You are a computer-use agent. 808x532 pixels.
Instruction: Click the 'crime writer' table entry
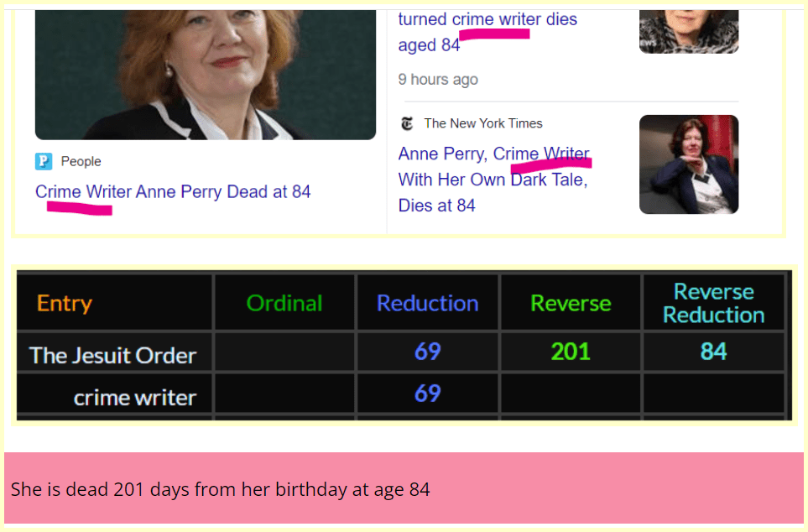135,396
